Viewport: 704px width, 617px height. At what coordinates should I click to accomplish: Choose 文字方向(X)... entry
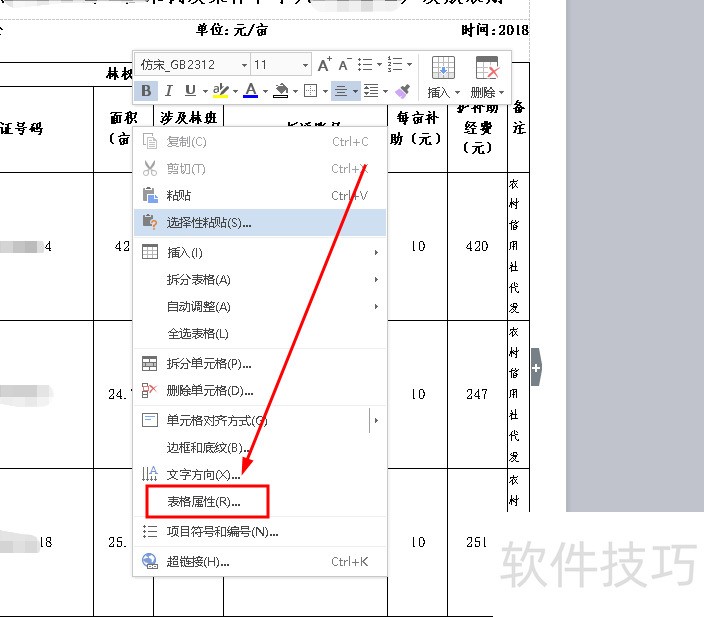click(x=260, y=475)
